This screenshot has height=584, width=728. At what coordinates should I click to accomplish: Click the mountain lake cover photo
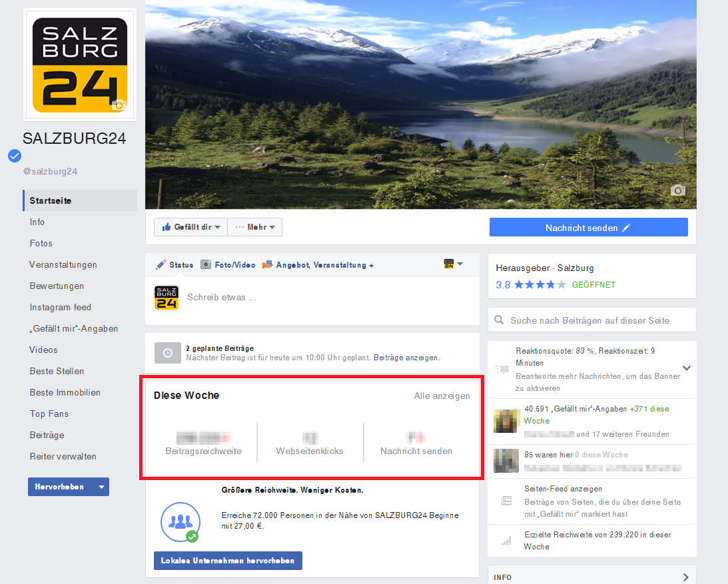[x=421, y=105]
